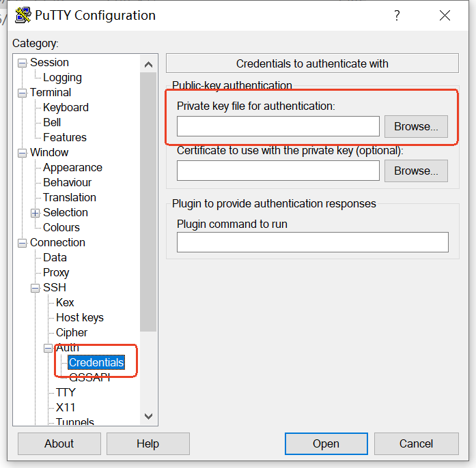Browse for a certificate file
The width and height of the screenshot is (476, 468).
[x=416, y=171]
